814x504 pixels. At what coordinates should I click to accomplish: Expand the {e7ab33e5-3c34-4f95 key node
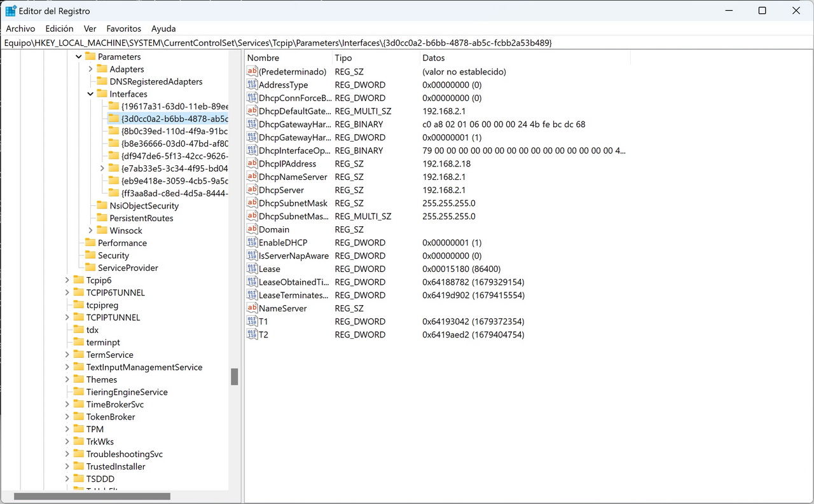(102, 168)
